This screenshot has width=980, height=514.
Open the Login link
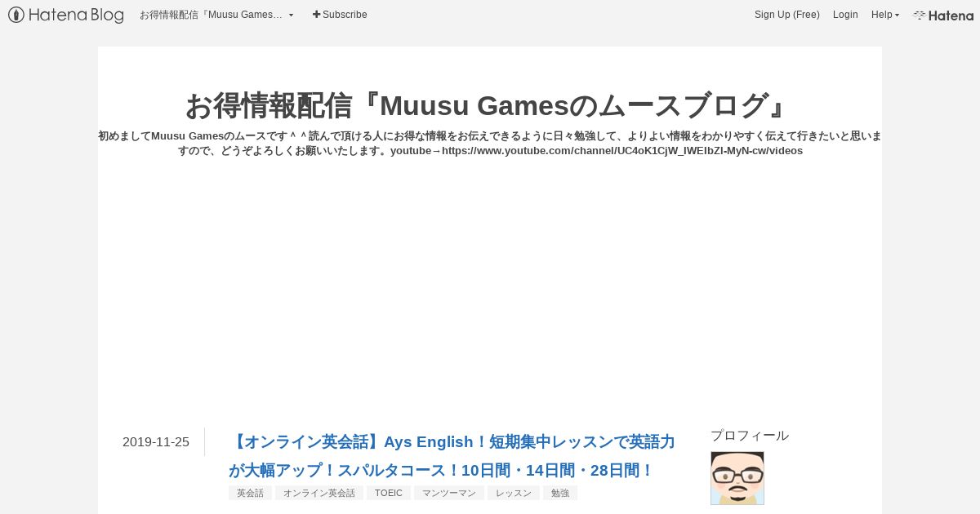coord(845,15)
